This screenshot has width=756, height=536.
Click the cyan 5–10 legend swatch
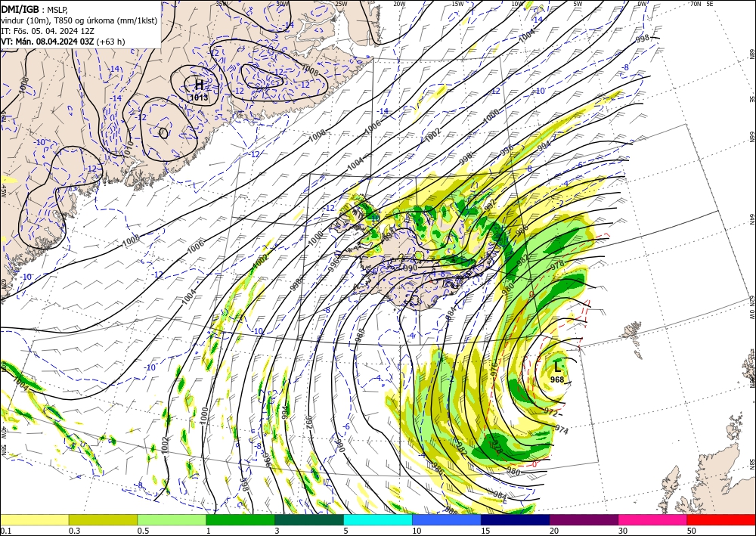point(378,519)
